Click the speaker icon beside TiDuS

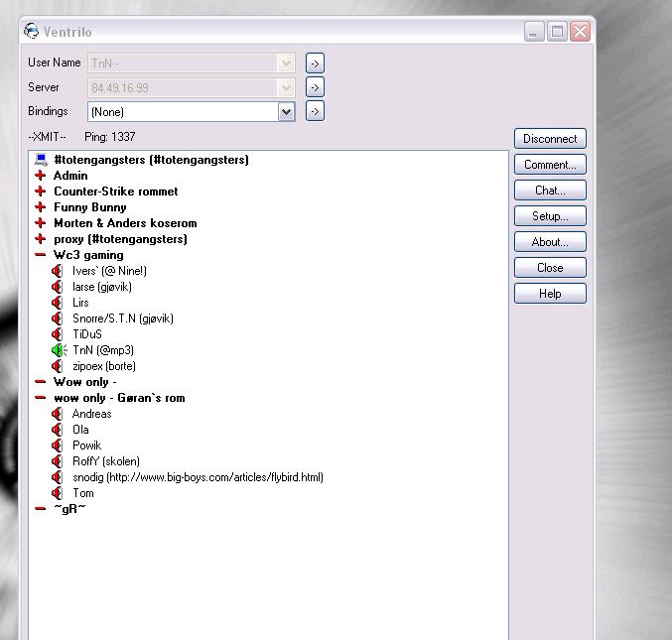pyautogui.click(x=57, y=334)
